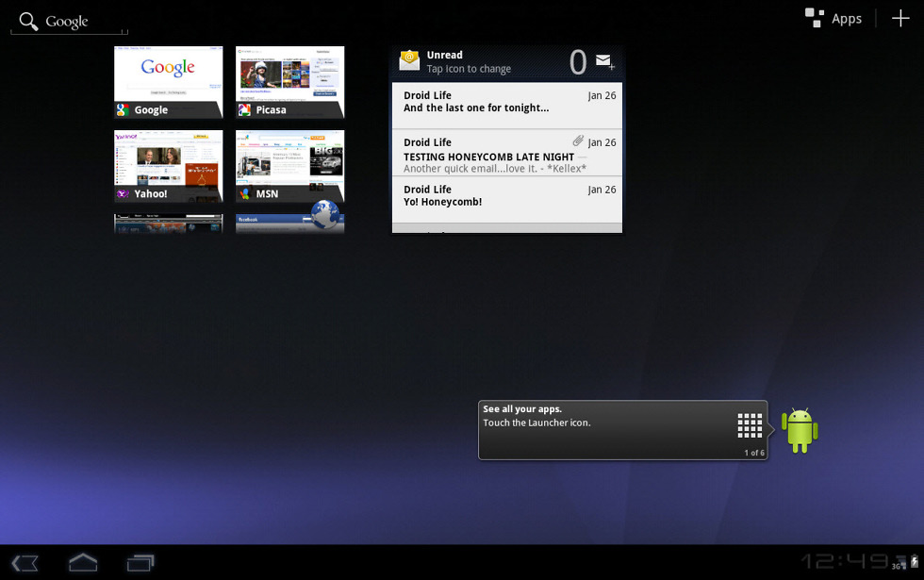Open the Picasa bookmark thumbnail
The image size is (924, 580).
[x=289, y=81]
